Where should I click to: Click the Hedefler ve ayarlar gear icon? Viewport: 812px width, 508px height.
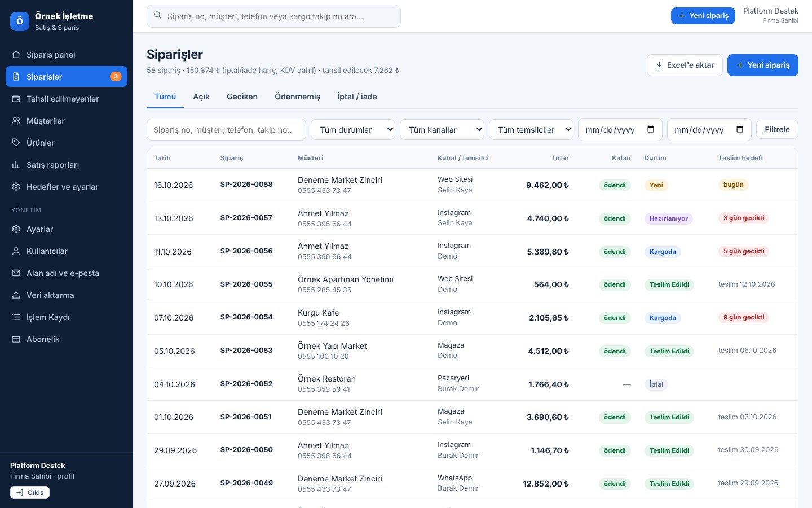coord(16,187)
